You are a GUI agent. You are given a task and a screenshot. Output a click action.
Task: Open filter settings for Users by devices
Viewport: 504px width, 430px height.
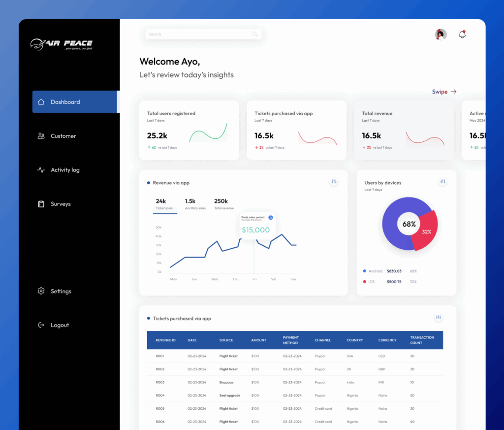click(442, 182)
